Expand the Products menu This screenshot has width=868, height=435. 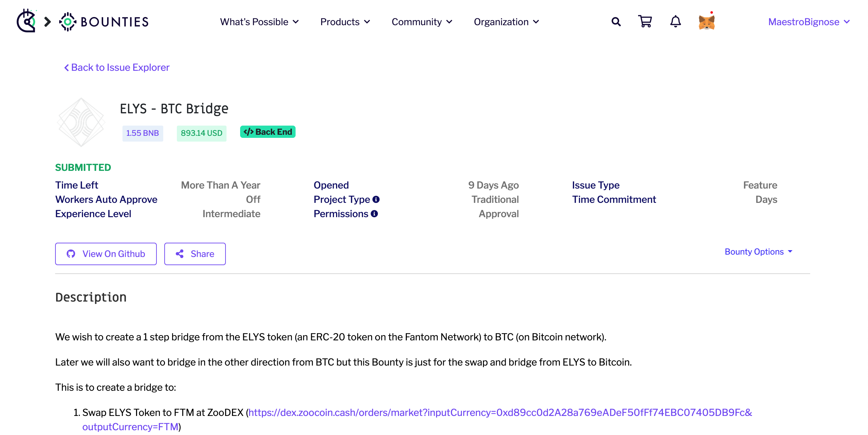(345, 22)
